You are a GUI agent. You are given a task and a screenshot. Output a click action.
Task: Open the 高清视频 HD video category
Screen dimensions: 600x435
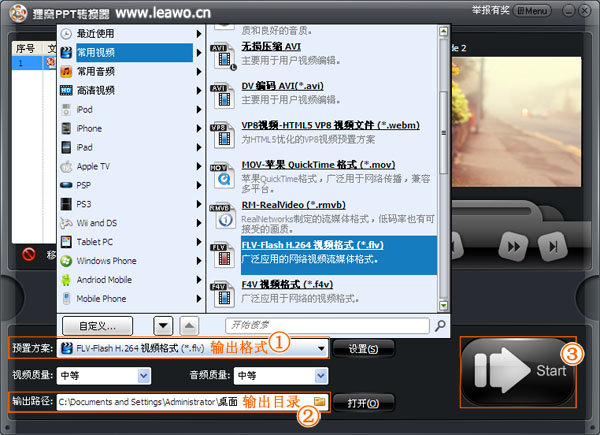pyautogui.click(x=130, y=90)
